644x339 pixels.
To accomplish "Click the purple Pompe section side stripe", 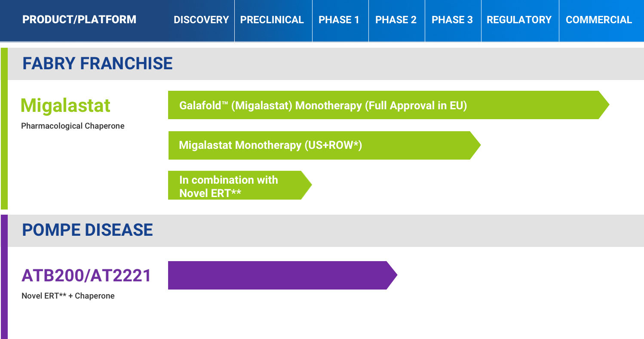I will 4,277.
